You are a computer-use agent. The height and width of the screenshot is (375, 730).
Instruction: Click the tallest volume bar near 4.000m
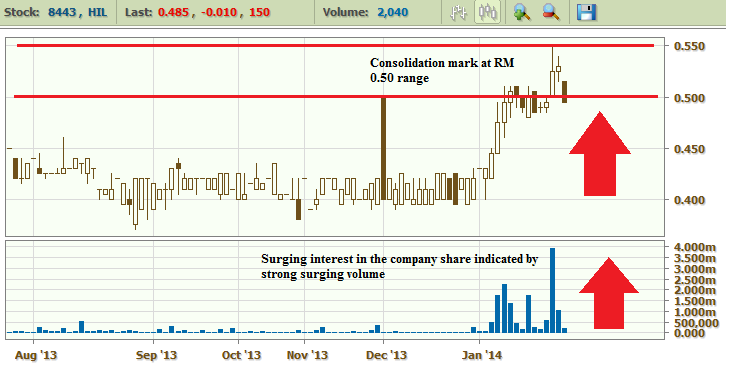coord(553,290)
